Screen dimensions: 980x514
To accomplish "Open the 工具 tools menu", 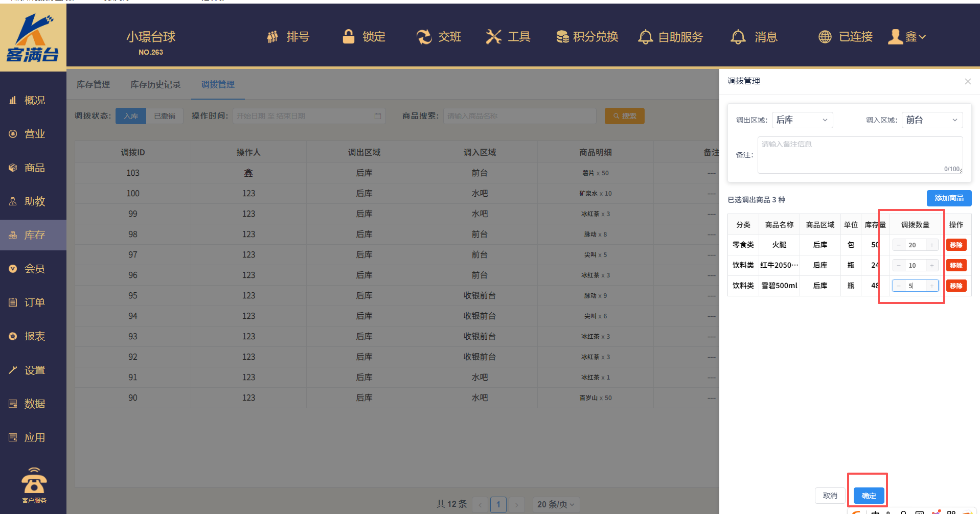I will pos(508,37).
